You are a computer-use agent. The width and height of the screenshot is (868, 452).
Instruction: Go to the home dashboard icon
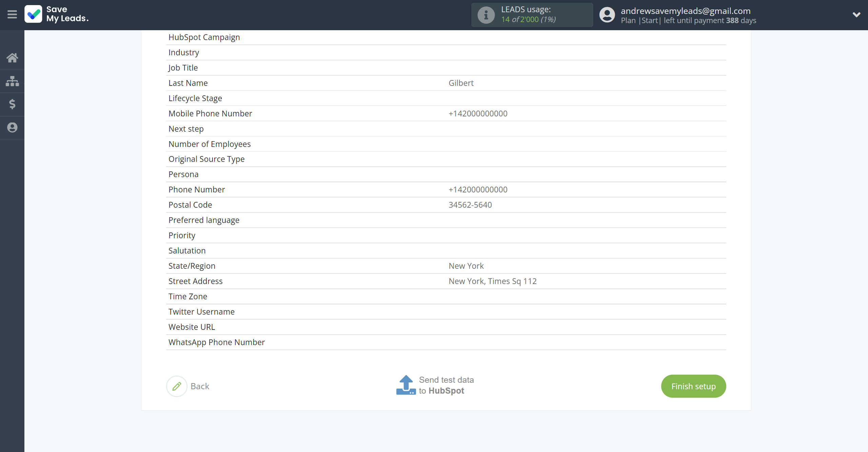click(12, 58)
